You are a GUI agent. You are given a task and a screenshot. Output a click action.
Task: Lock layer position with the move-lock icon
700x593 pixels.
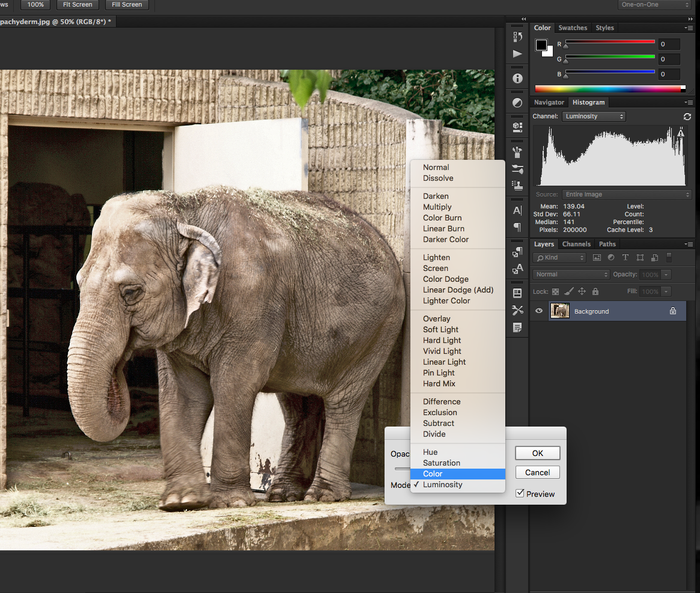tap(582, 291)
